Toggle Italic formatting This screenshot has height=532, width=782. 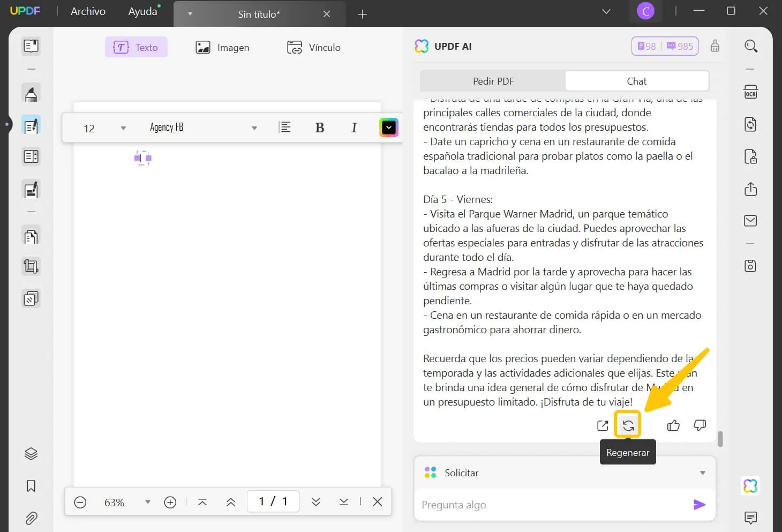click(x=354, y=128)
